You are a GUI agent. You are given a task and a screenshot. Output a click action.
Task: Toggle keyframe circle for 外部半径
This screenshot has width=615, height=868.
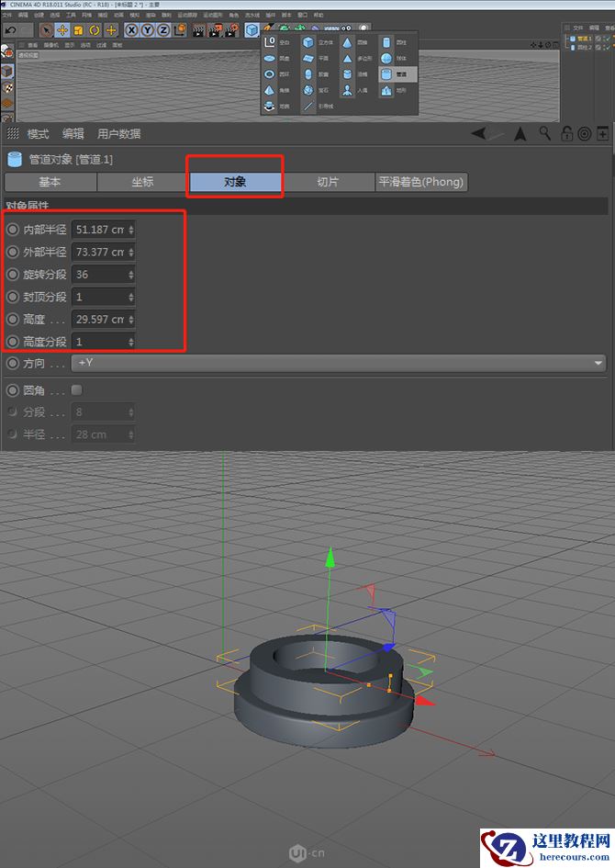tap(13, 252)
